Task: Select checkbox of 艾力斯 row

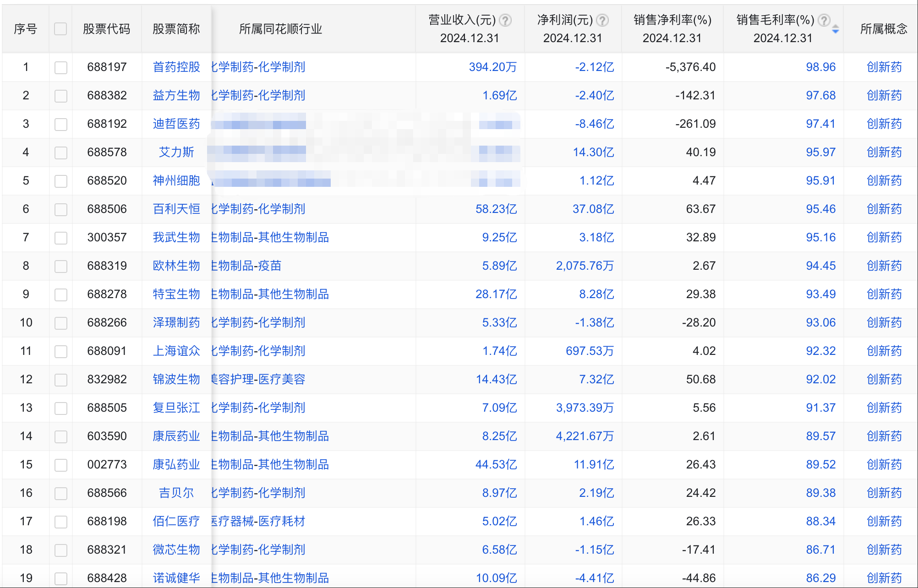Action: (x=60, y=152)
